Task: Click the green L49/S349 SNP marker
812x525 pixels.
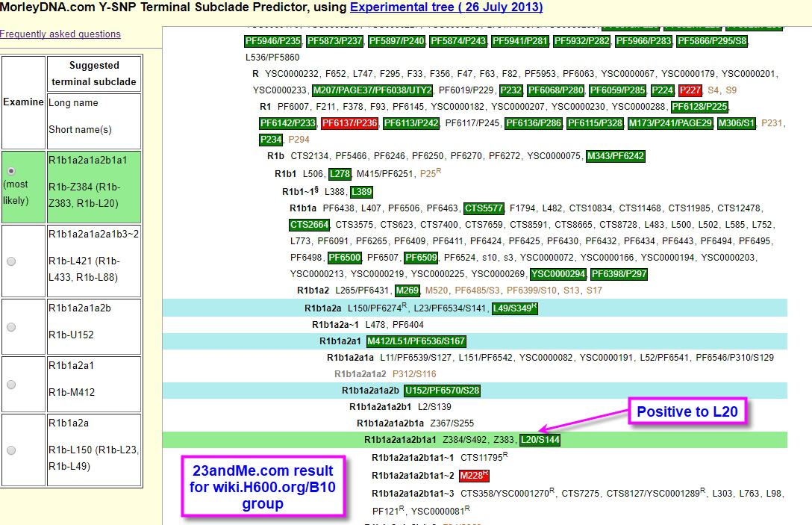Action: (515, 308)
